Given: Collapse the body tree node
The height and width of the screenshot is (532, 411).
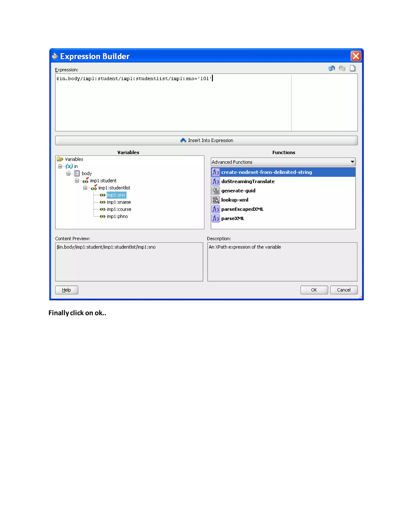Looking at the screenshot, I should click(x=68, y=173).
